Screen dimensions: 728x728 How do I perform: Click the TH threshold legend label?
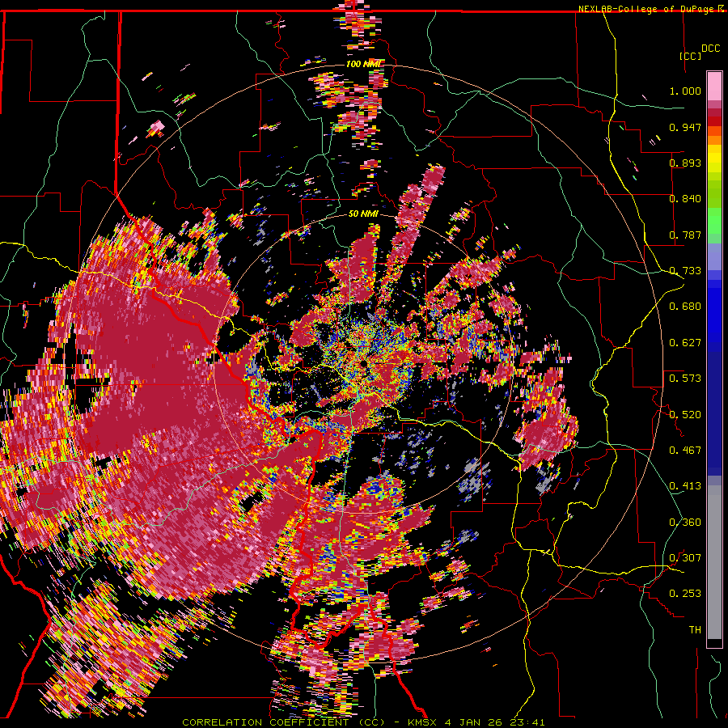695,630
